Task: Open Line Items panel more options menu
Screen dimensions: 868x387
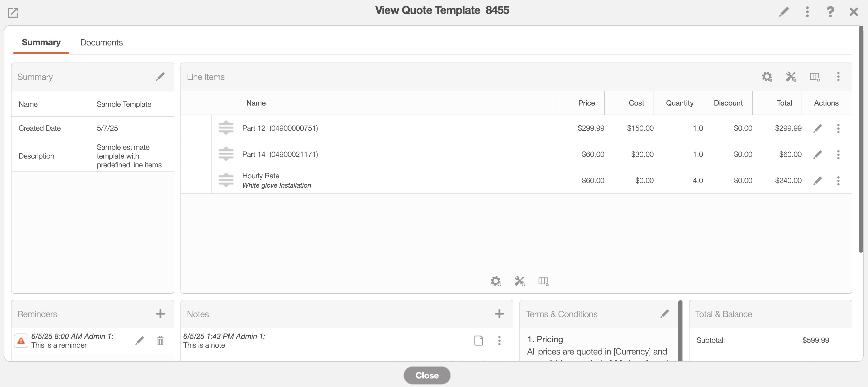Action: pyautogui.click(x=838, y=76)
